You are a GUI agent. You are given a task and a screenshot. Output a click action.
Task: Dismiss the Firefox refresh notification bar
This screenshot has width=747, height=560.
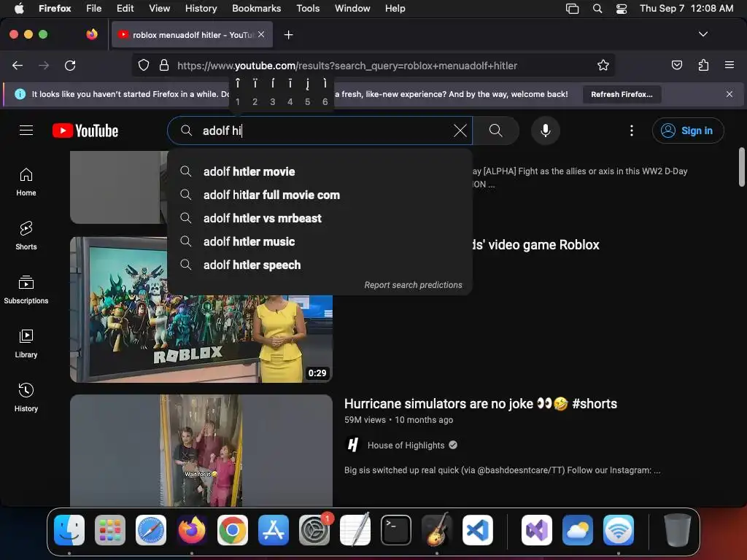point(729,94)
